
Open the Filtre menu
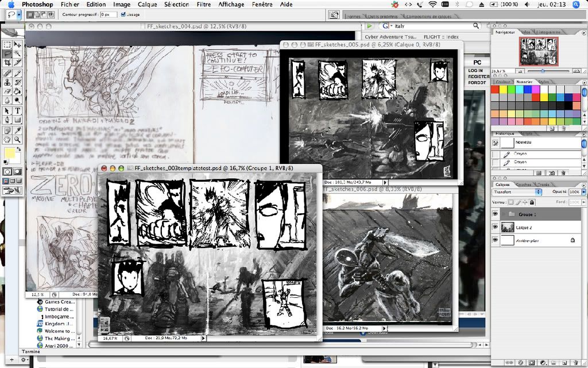pyautogui.click(x=204, y=5)
